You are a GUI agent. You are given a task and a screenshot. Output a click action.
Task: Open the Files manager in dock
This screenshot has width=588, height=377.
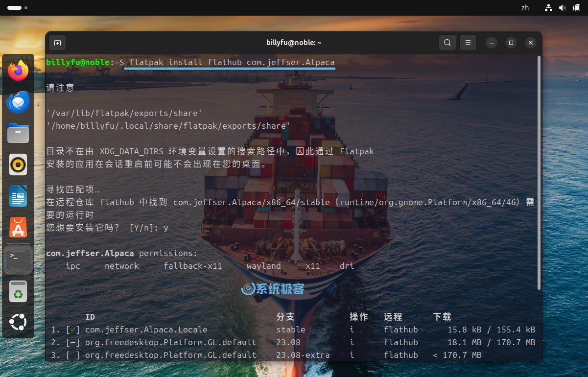(x=18, y=133)
